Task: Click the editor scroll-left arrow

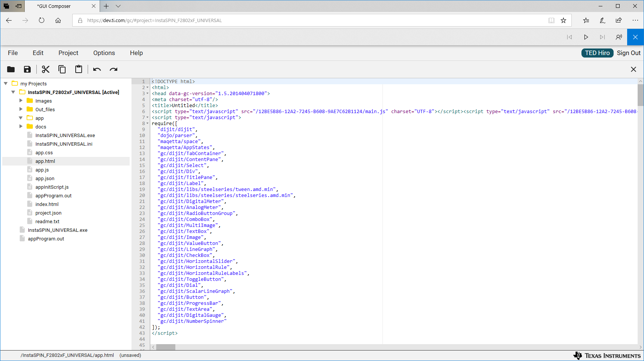Action: 153,347
